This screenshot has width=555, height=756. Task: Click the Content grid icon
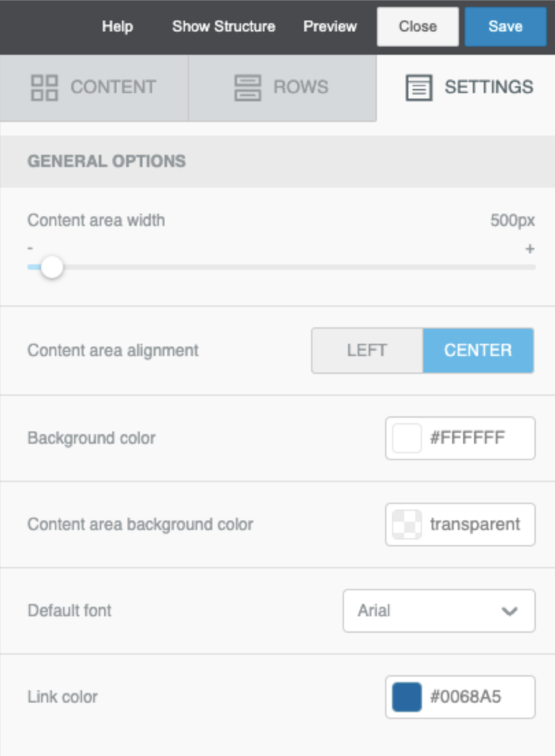pos(45,88)
